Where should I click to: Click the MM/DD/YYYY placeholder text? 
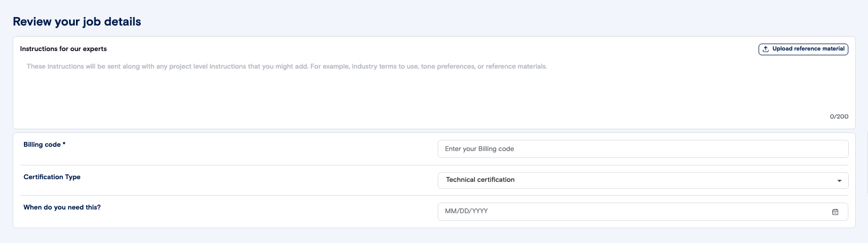click(x=466, y=211)
